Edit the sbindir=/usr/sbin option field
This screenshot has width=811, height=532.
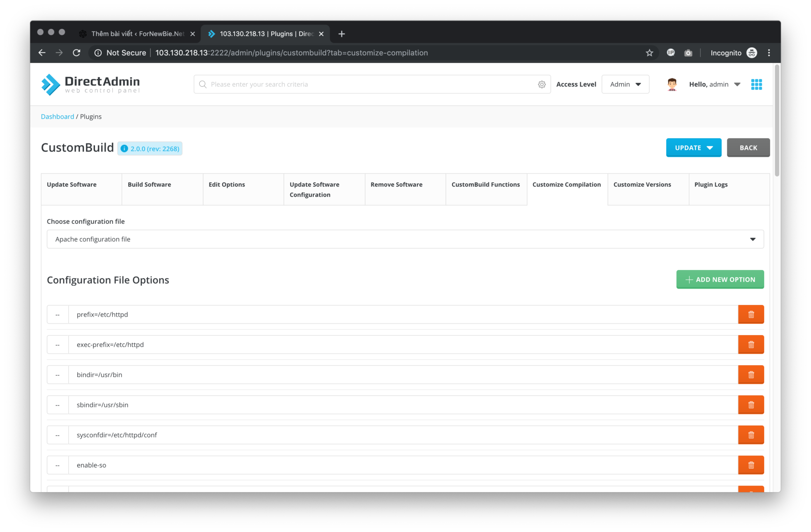pyautogui.click(x=403, y=405)
